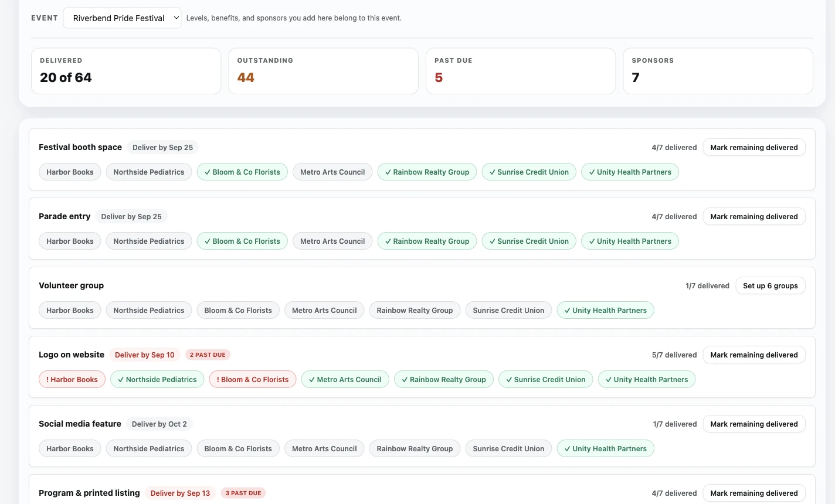
Task: Click Set up 6 groups button
Action: tap(770, 286)
